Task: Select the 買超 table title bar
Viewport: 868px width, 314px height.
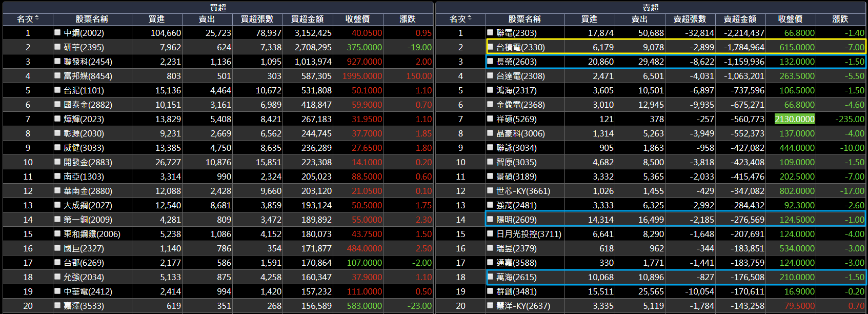Action: point(218,7)
